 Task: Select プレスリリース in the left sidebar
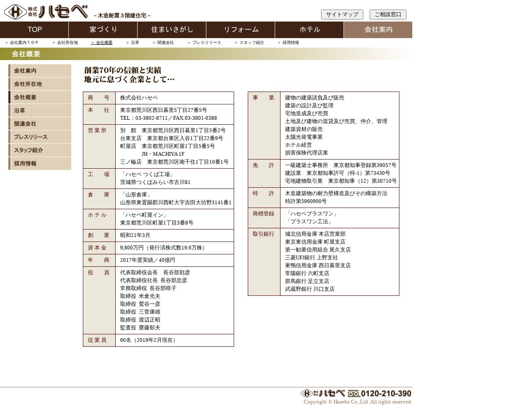click(x=40, y=137)
